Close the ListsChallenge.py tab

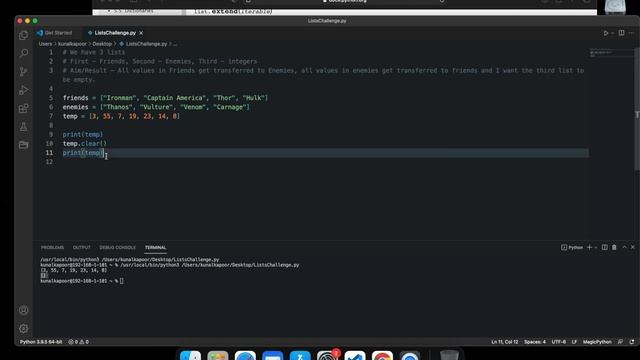[x=141, y=33]
